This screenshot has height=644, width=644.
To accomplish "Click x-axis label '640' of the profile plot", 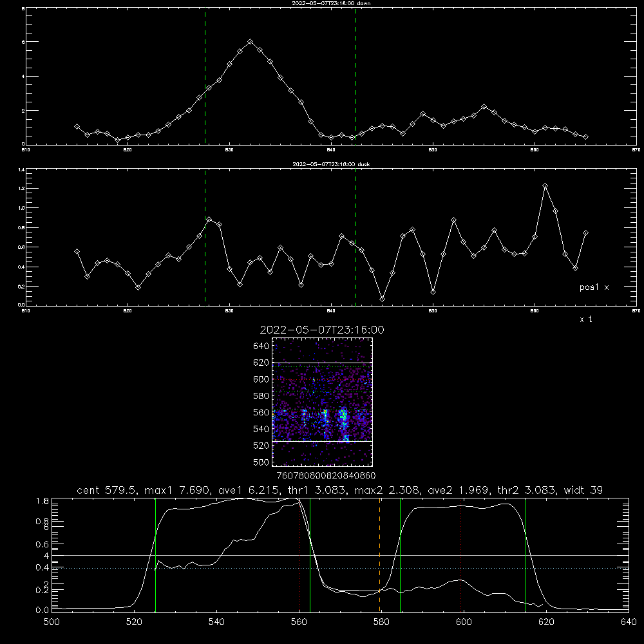I will (x=629, y=622).
